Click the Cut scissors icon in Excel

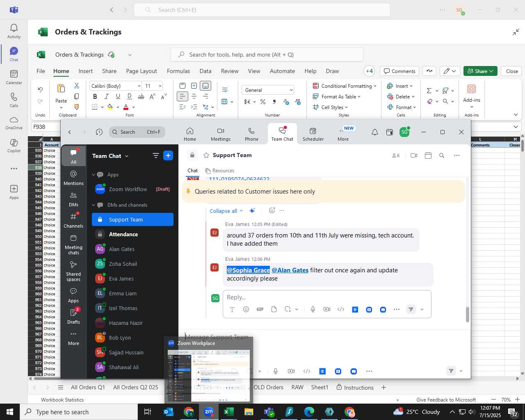click(77, 86)
